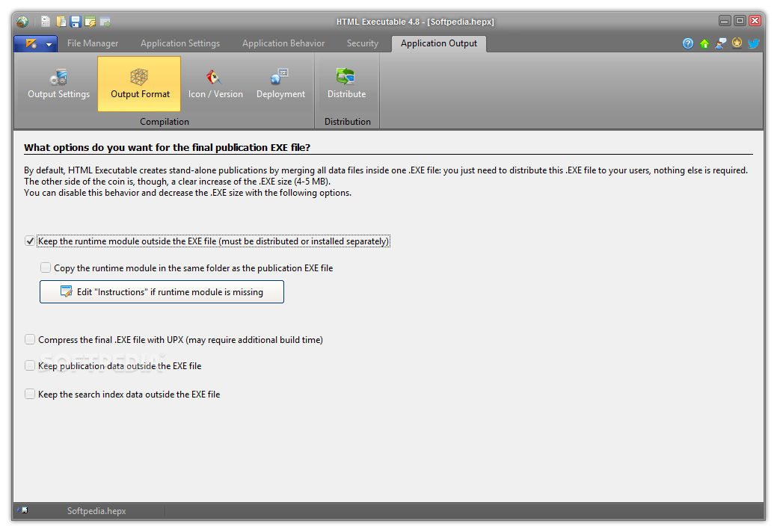Viewport: 777px width, 532px height.
Task: Click Softpedia.hepx in the status bar
Action: click(x=96, y=511)
